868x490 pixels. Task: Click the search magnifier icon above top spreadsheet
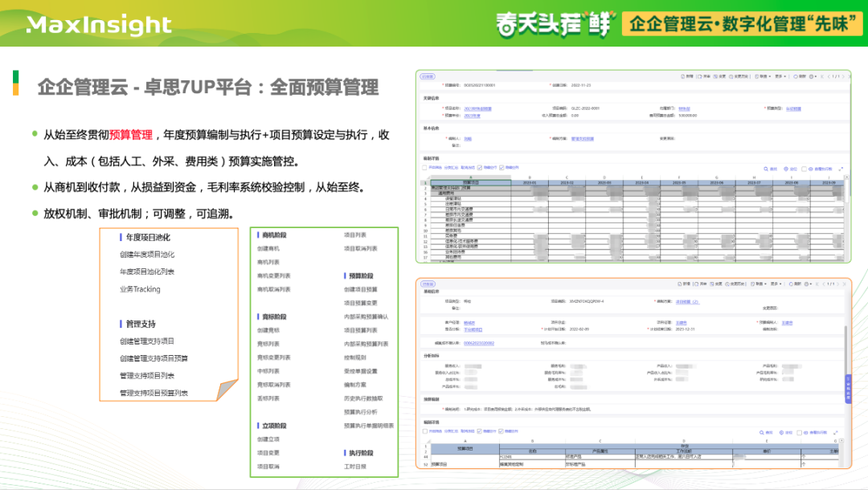766,169
